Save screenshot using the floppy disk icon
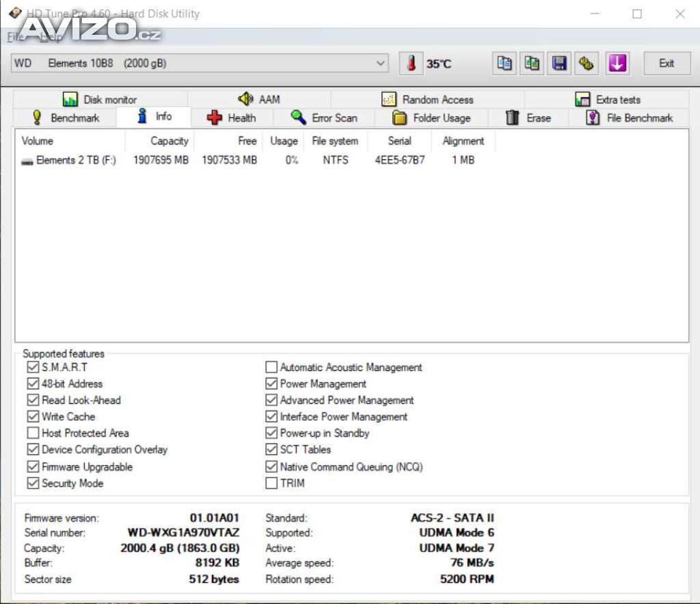700x604 pixels. [559, 64]
